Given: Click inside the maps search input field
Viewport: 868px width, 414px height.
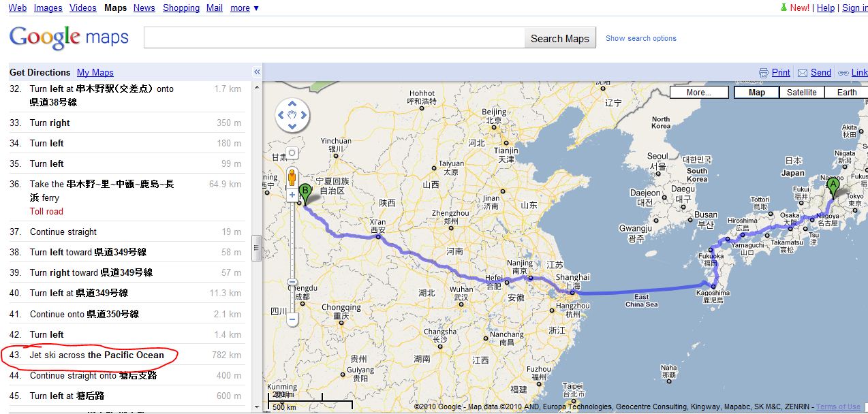Looking at the screenshot, I should click(334, 38).
